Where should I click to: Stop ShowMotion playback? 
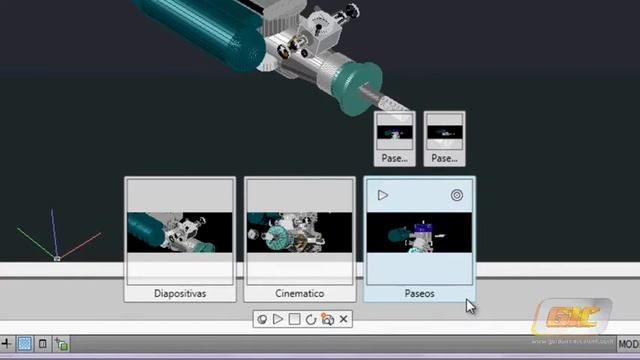(294, 319)
